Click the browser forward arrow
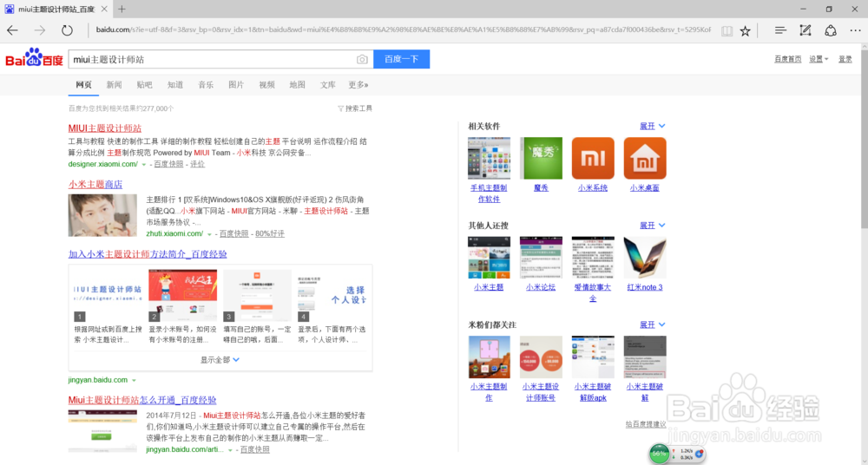Viewport: 868px width, 465px height. coord(40,30)
